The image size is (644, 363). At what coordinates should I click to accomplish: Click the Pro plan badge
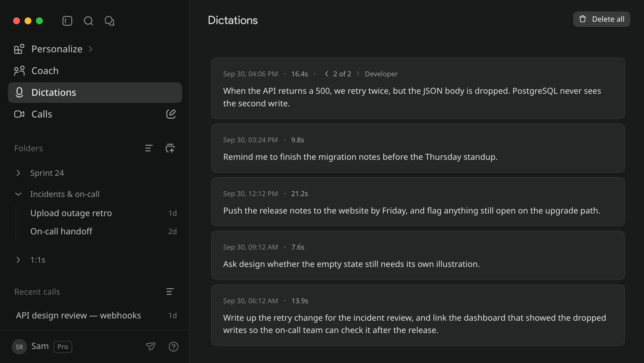point(63,346)
